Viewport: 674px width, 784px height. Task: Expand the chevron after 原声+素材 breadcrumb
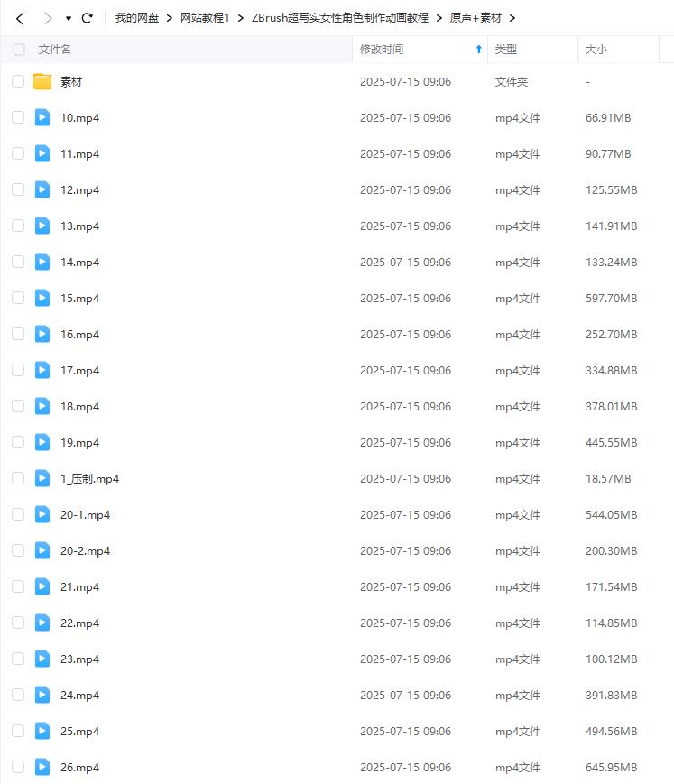[x=512, y=18]
